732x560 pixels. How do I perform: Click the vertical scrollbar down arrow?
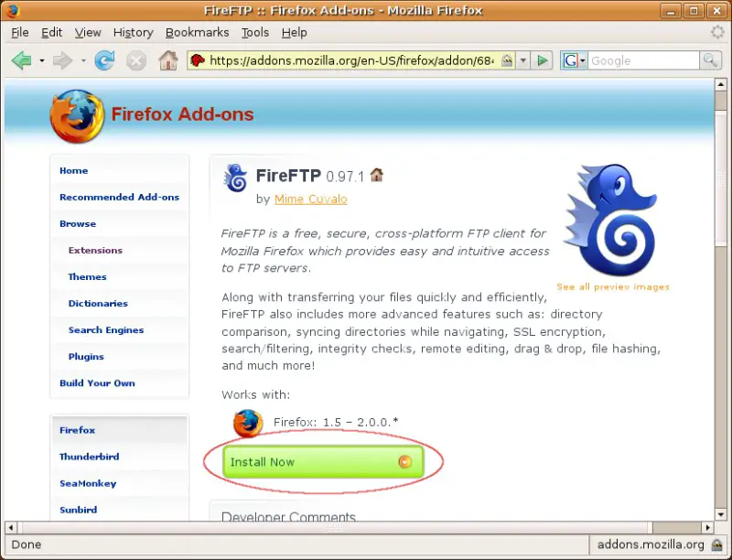[x=721, y=515]
